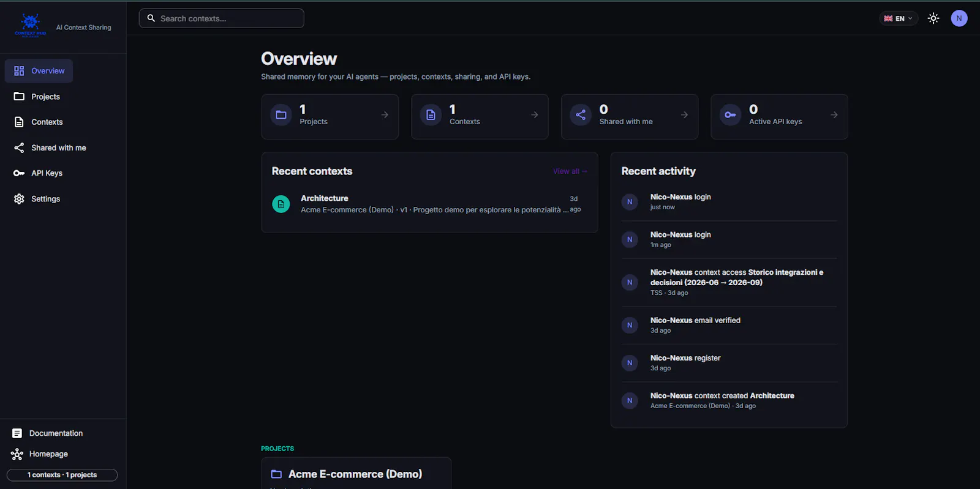Click the Nico-Nexus email verified activity
Screen dimensions: 980x489
click(729, 325)
